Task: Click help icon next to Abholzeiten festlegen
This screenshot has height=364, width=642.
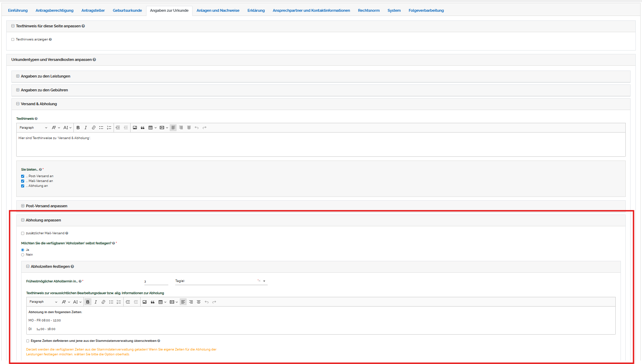Action: (72, 266)
